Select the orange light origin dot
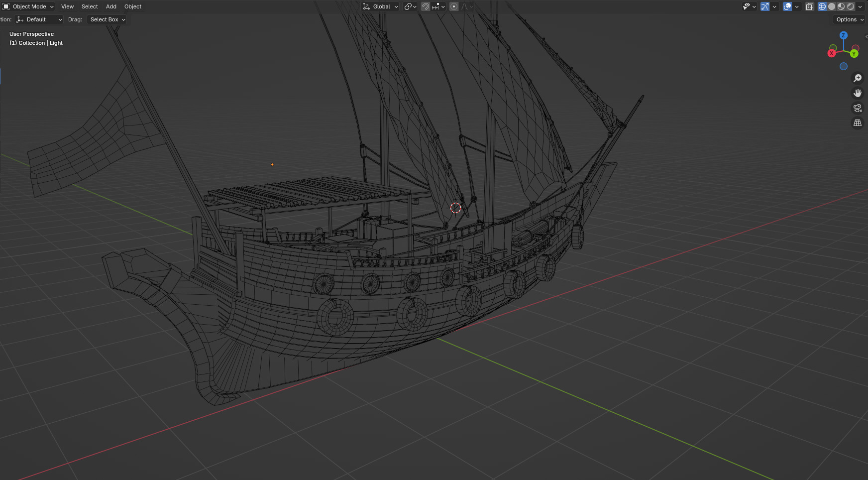This screenshot has height=480, width=868. point(272,164)
